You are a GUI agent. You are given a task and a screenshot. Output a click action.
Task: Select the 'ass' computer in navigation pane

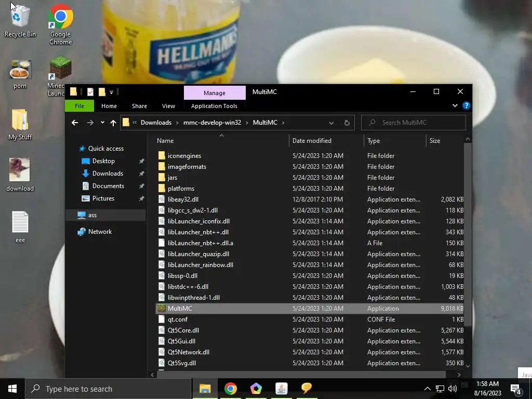[106, 215]
